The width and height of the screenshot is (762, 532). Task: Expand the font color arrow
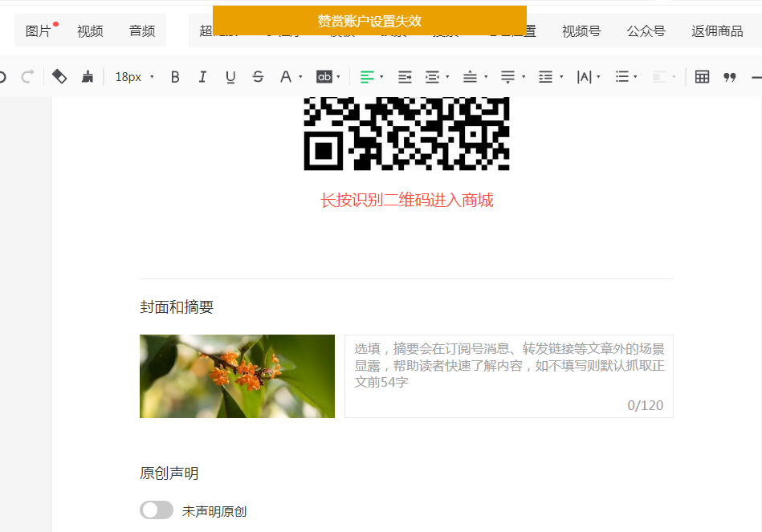[300, 77]
